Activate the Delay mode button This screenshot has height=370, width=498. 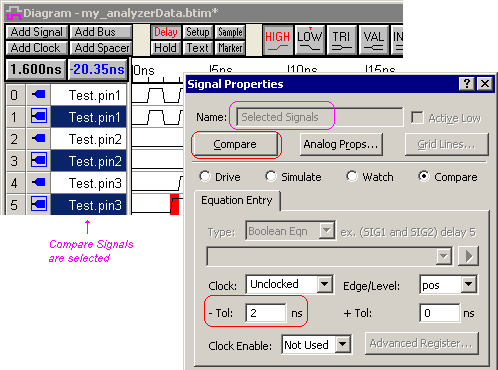coord(166,32)
